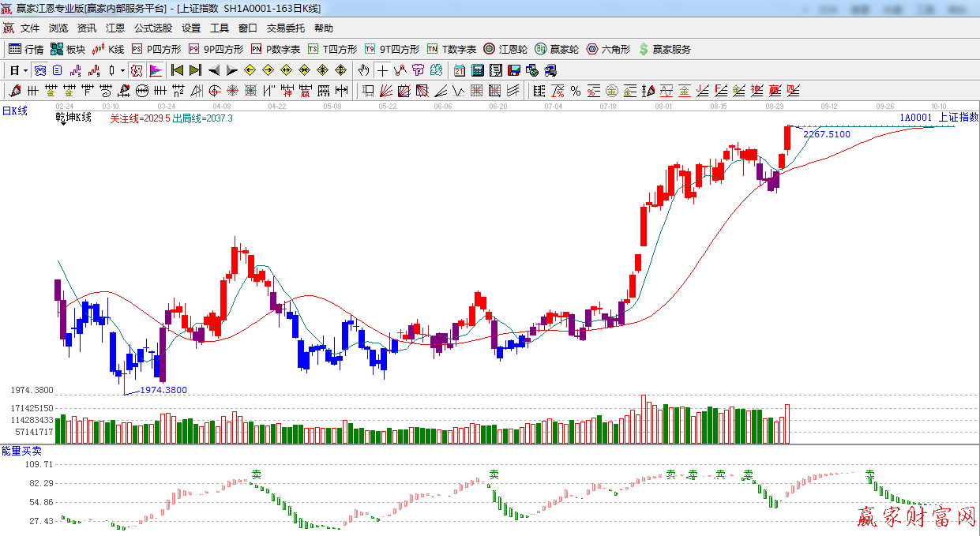Open the calculator tool icon
The image size is (980, 536).
(477, 70)
